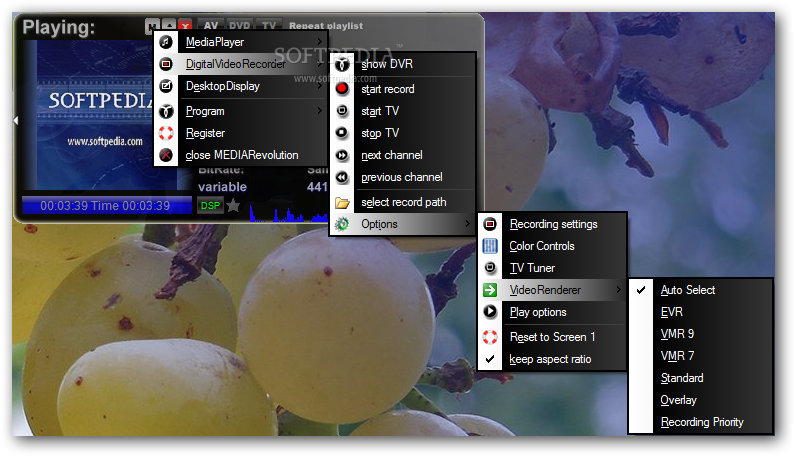Choose Reset to Screen 1 entry
Screen dimensions: 795x456
(552, 337)
